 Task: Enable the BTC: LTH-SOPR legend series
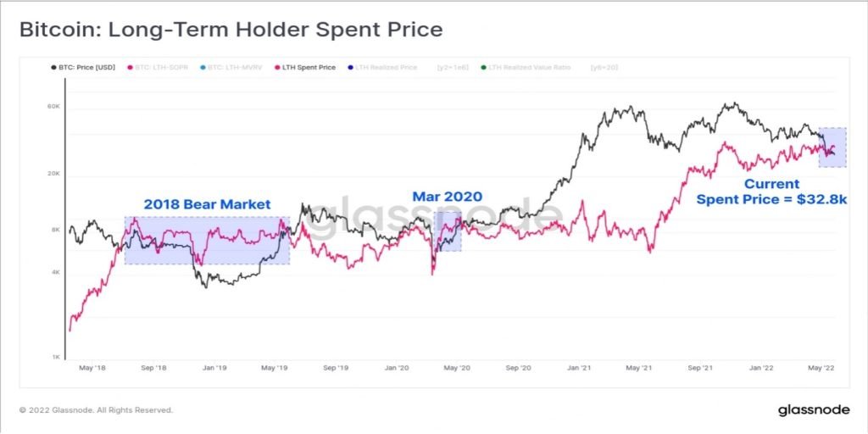[x=159, y=68]
